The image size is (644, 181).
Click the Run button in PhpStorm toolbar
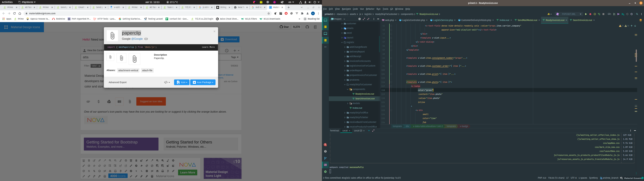586,14
